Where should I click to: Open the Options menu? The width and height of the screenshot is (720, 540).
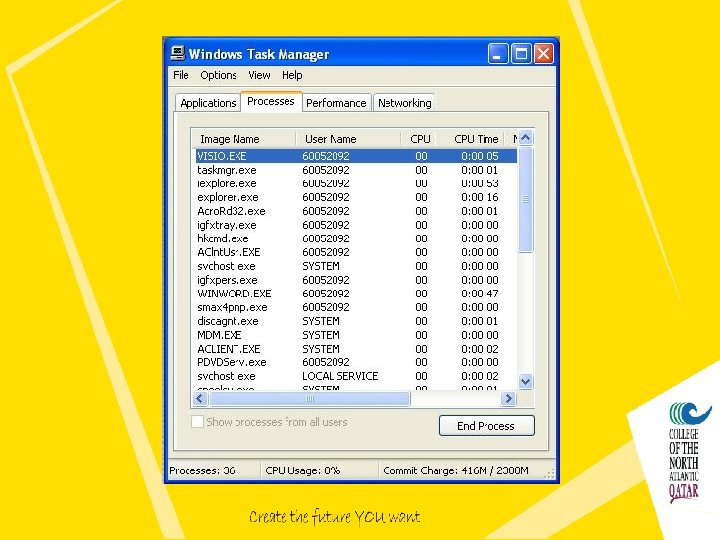[218, 75]
